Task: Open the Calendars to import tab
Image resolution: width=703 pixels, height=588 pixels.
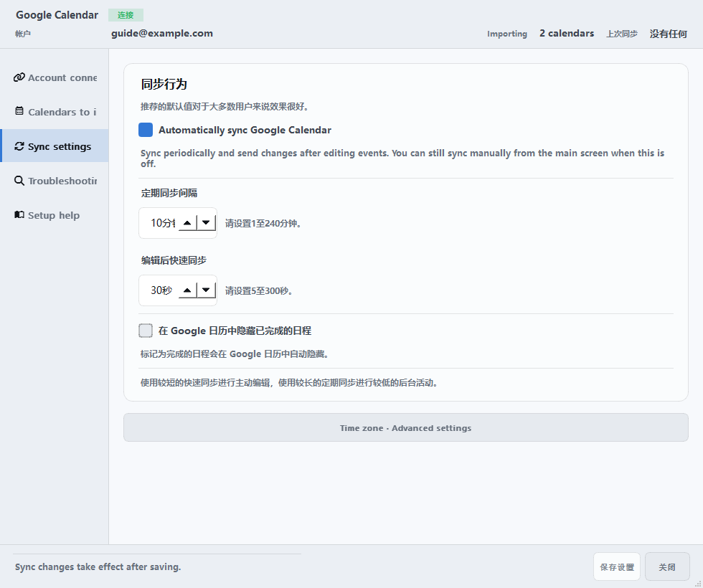Action: [x=55, y=112]
